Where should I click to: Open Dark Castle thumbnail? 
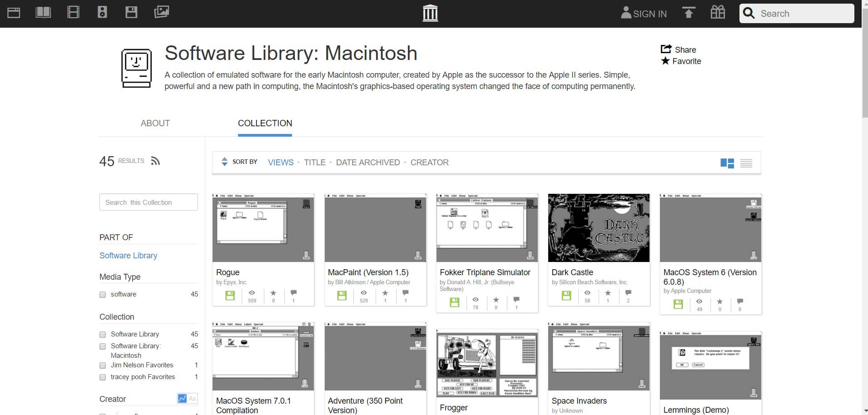click(x=599, y=228)
